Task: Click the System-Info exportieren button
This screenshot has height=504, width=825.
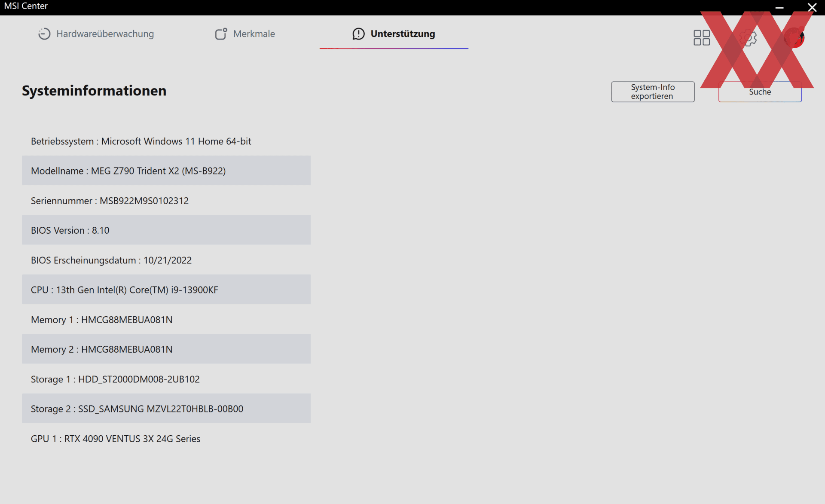Action: (x=653, y=92)
